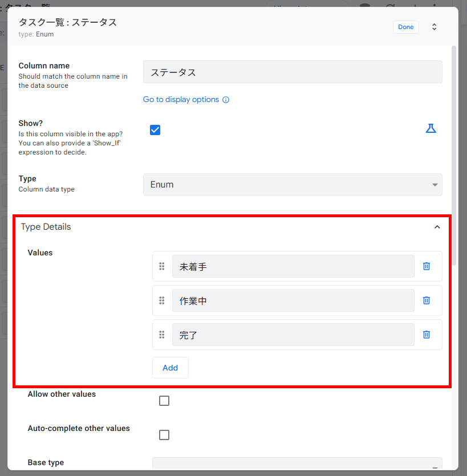467x476 pixels.
Task: Collapse the Type Details section
Action: [x=437, y=227]
